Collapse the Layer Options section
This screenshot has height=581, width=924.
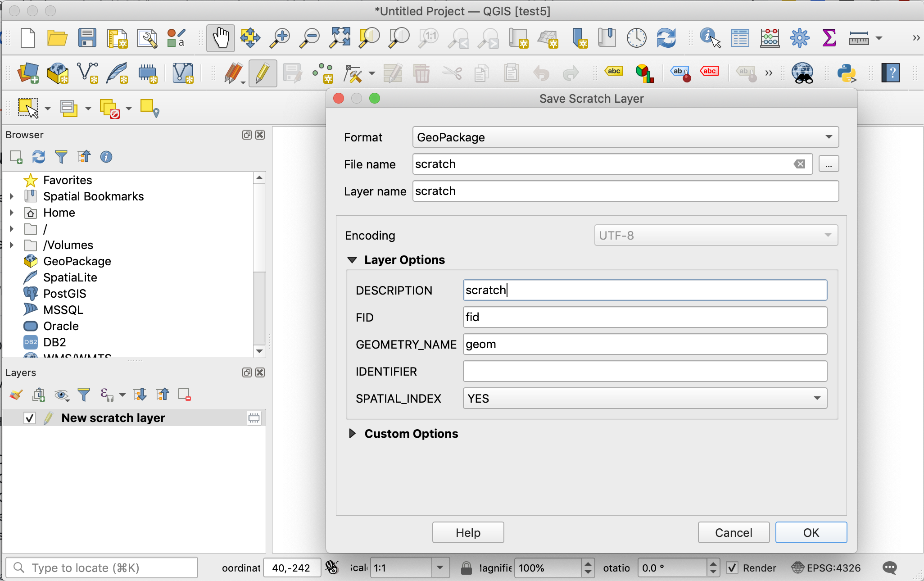[352, 260]
